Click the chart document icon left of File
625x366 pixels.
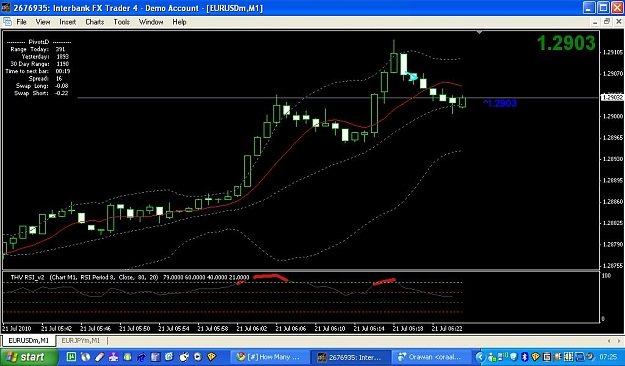[x=7, y=22]
